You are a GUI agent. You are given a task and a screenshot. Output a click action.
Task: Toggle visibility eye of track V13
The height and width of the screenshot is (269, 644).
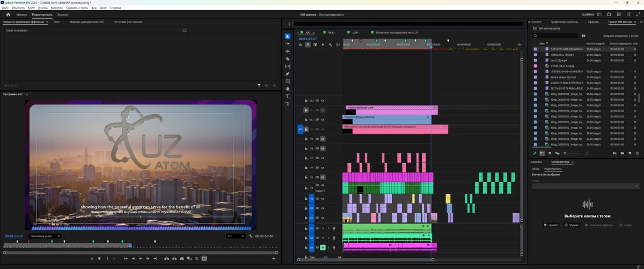tap(323, 100)
